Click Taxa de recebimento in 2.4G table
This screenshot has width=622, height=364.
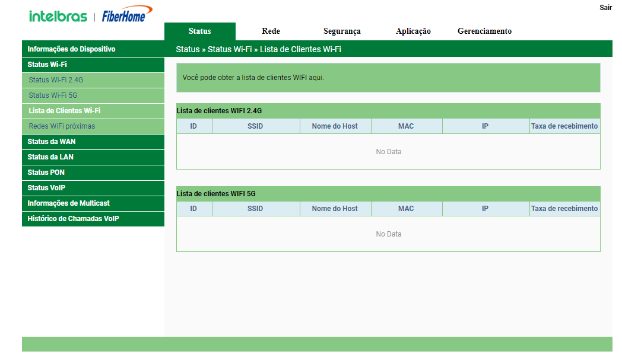tap(564, 126)
